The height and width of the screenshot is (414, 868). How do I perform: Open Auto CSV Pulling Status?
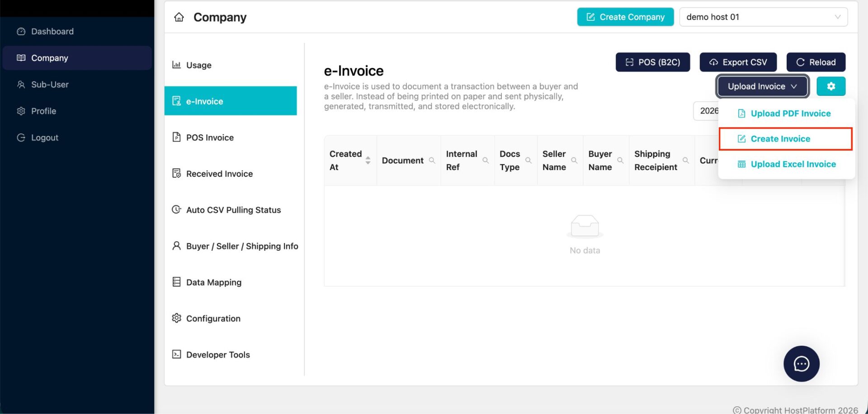tap(231, 209)
